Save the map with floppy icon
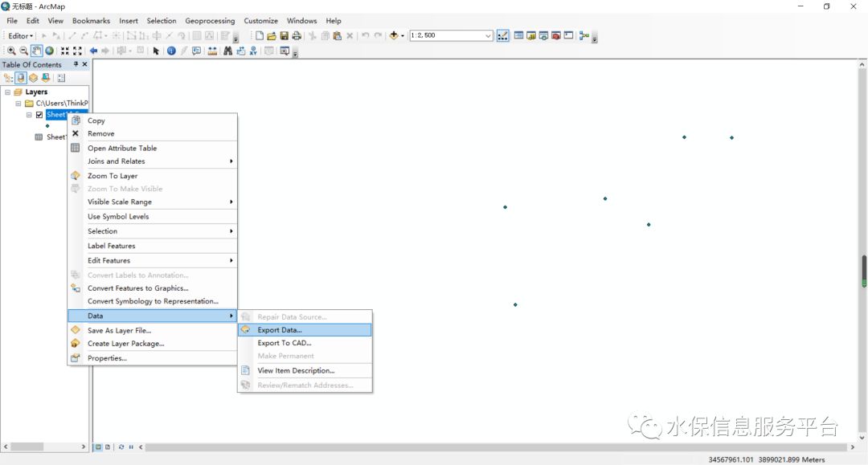This screenshot has height=465, width=868. (284, 35)
